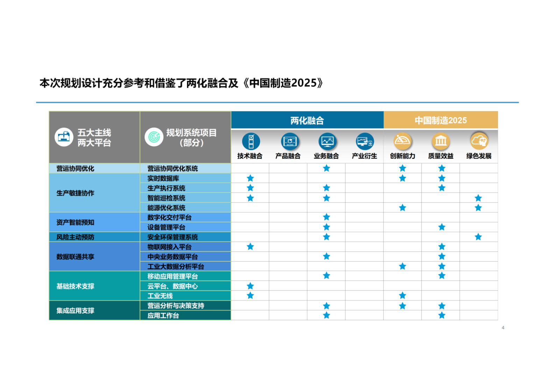Click the 两化融合 blue header
Image resolution: width=555 pixels, height=392 pixels.
point(307,121)
